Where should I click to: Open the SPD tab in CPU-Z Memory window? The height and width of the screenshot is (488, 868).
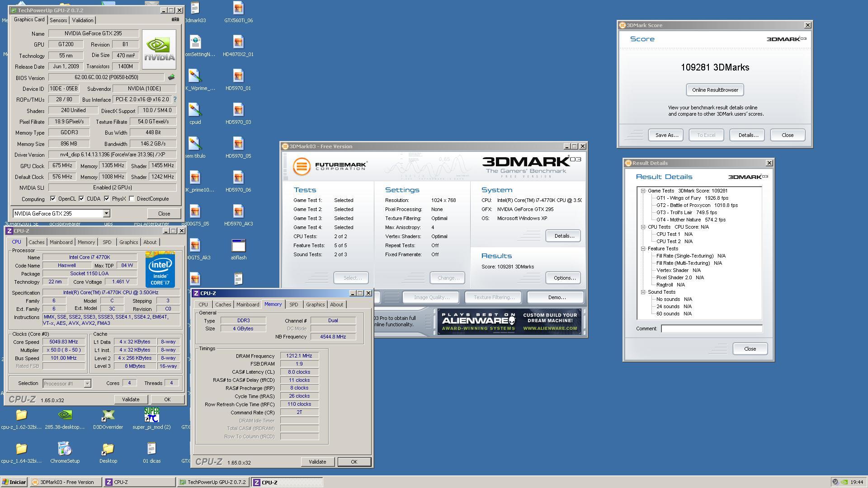pos(293,305)
